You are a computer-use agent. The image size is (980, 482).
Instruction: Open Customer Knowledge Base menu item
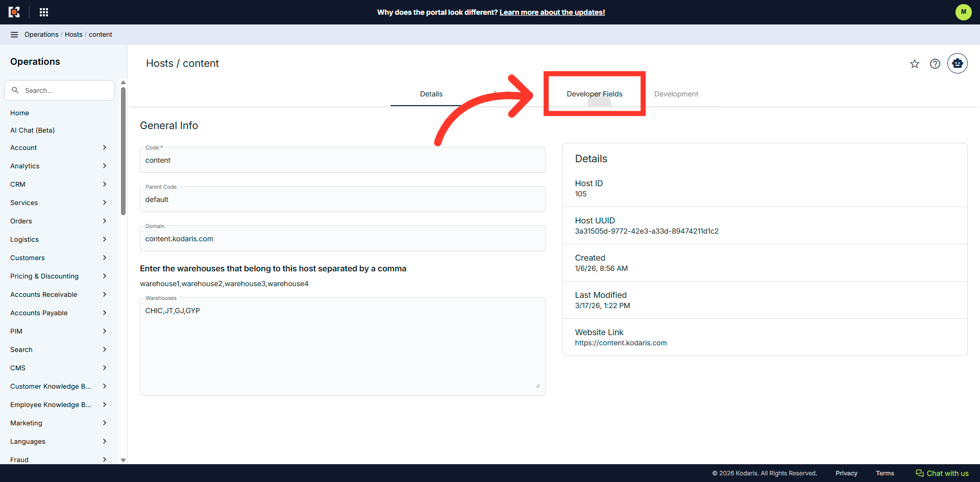click(x=51, y=386)
